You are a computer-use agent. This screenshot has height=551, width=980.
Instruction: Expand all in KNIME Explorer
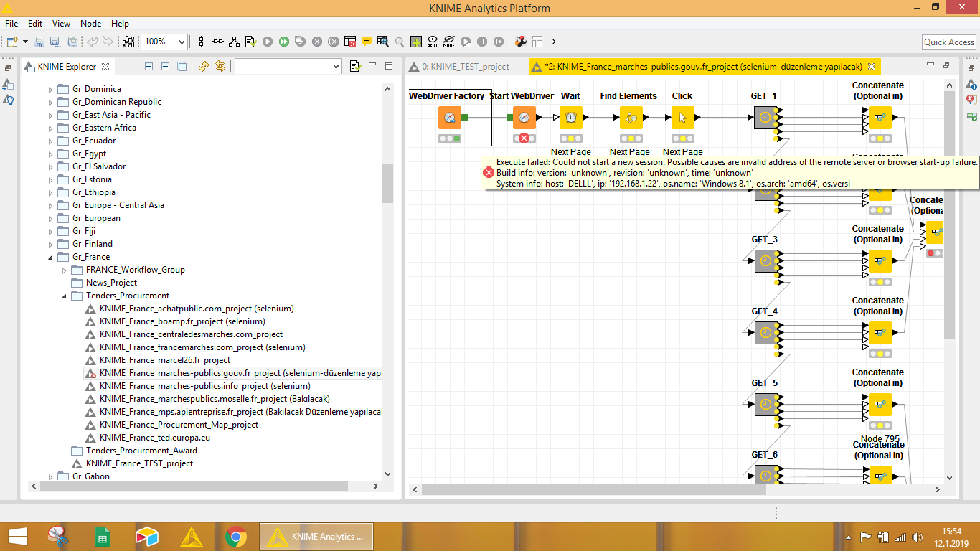point(149,66)
